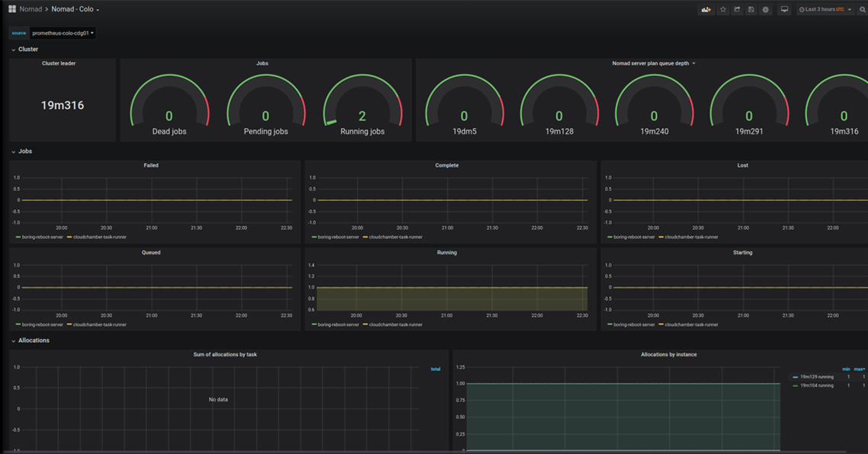Click the 19dm5 queue depth gauge
The height and width of the screenshot is (454, 868).
click(464, 104)
